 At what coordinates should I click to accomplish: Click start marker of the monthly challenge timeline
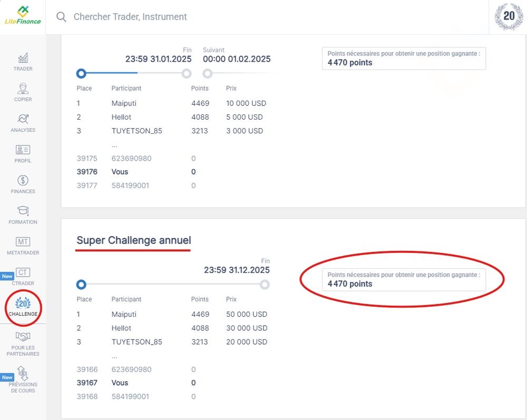coord(81,73)
